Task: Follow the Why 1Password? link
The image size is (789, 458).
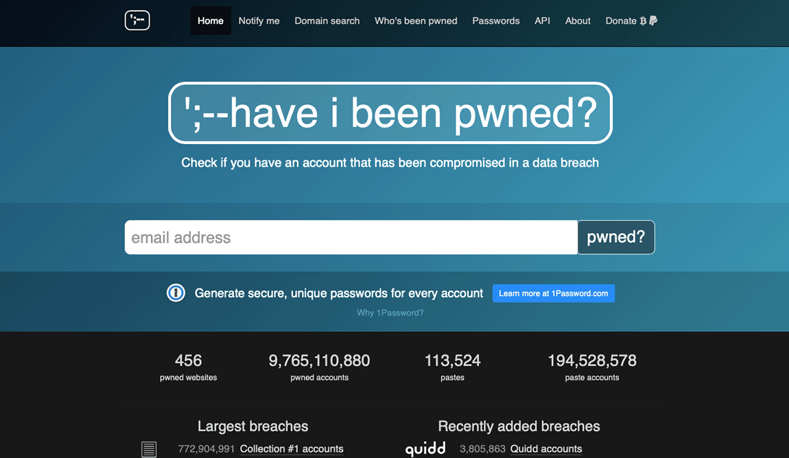Action: (390, 313)
